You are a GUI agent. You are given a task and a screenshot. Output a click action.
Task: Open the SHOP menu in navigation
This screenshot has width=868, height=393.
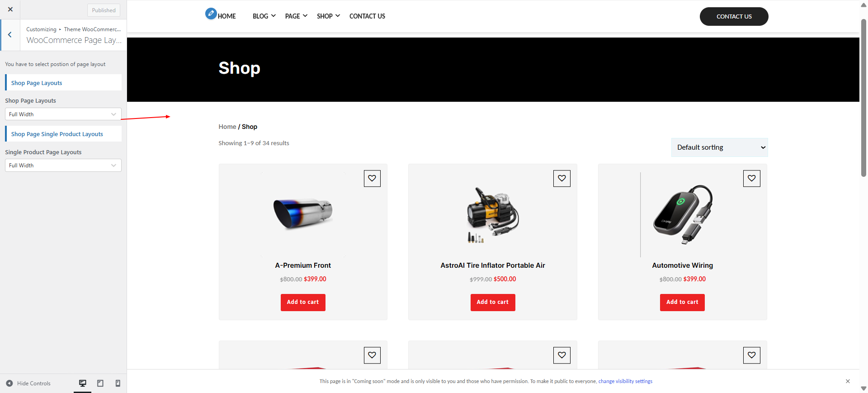coord(328,16)
